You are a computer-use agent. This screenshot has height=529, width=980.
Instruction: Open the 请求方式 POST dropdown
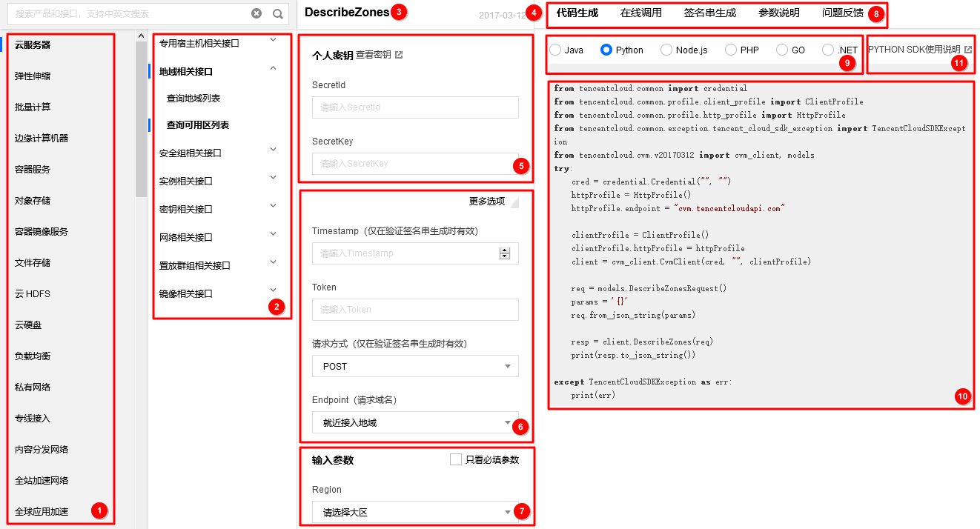click(415, 366)
